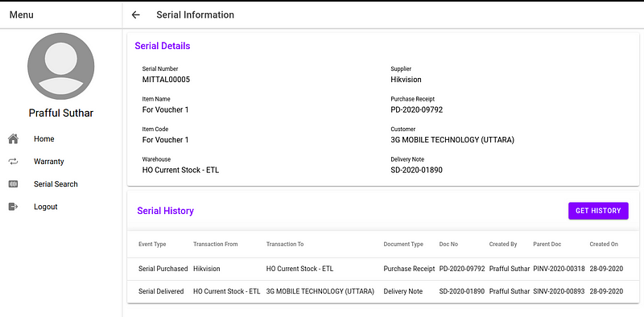
Task: Click warehouse value HO Current Stock - ETL
Action: [180, 170]
